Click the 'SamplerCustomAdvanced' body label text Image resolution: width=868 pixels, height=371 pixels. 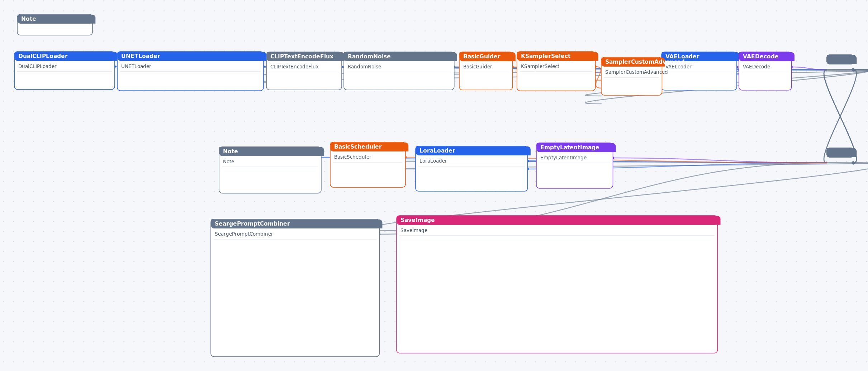636,72
